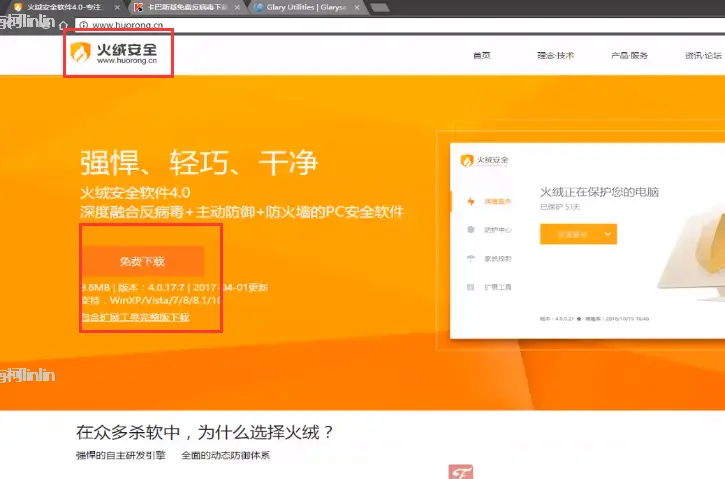
Task: Click the browser home icon
Action: (63, 25)
